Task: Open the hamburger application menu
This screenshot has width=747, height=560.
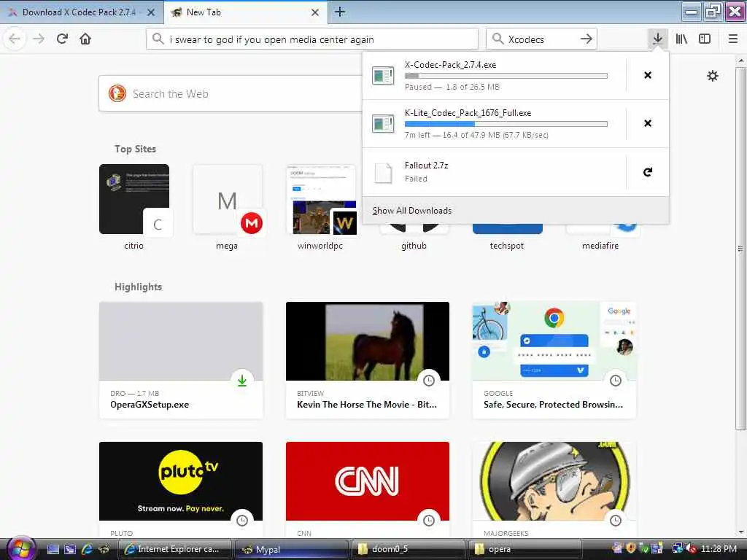Action: [x=732, y=39]
